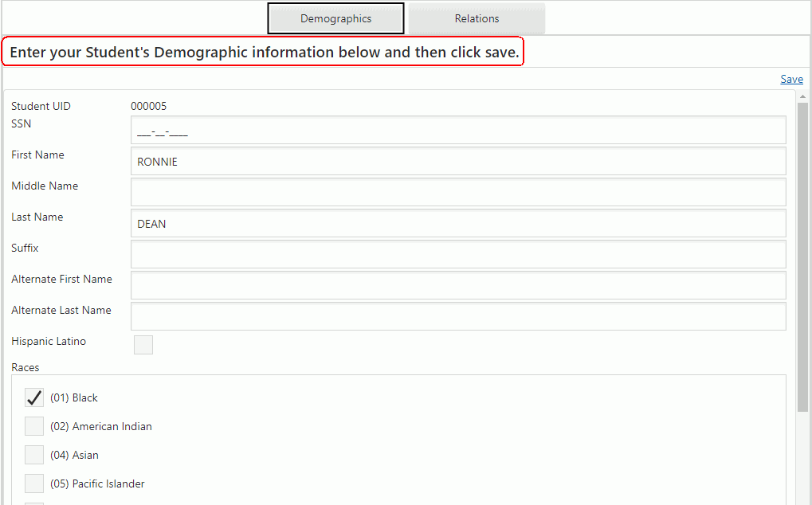Click the scrollbar up arrow
Screen dimensions: 812x505
point(802,96)
